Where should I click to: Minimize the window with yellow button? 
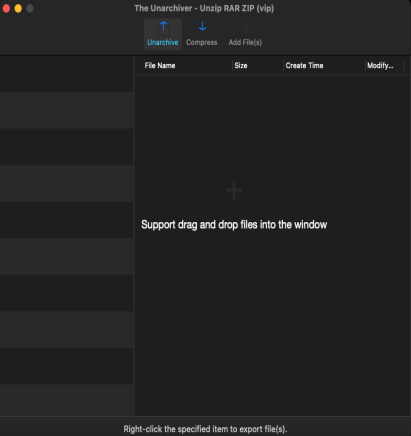[18, 8]
